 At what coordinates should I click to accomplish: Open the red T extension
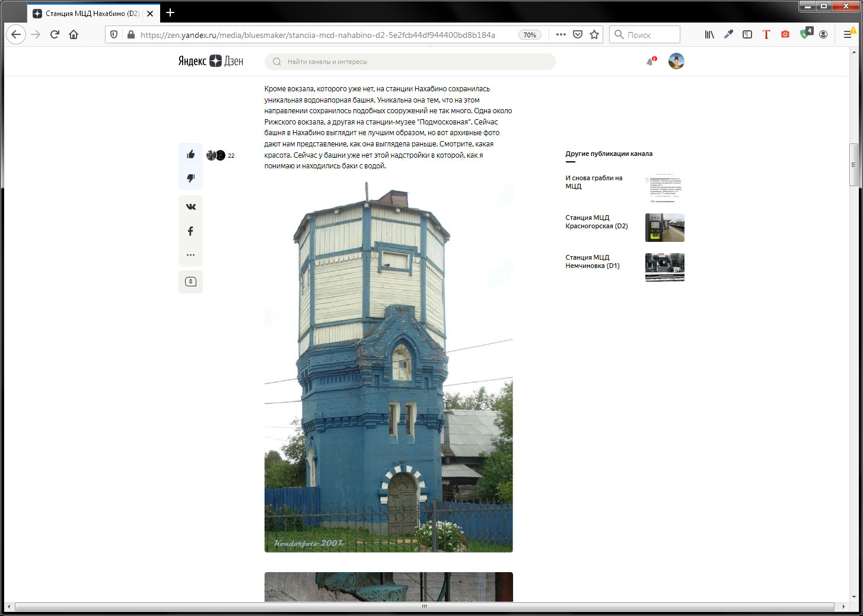pyautogui.click(x=766, y=34)
